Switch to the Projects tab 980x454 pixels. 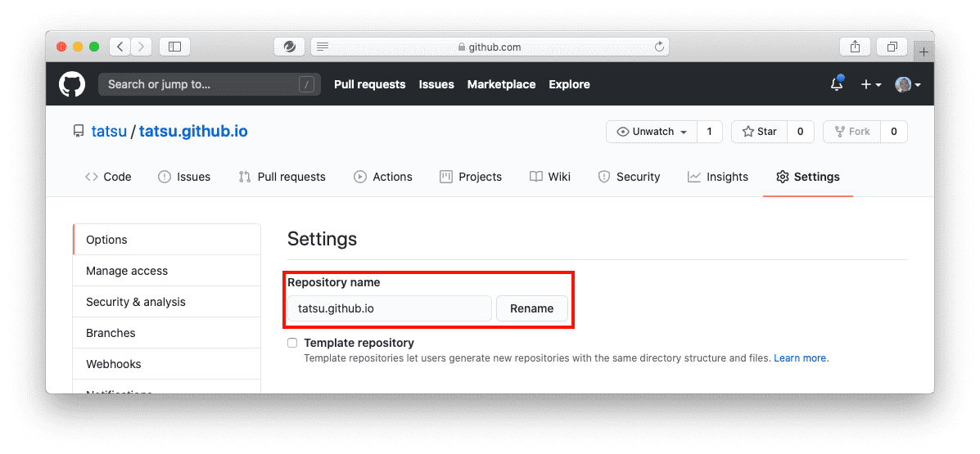click(x=471, y=177)
